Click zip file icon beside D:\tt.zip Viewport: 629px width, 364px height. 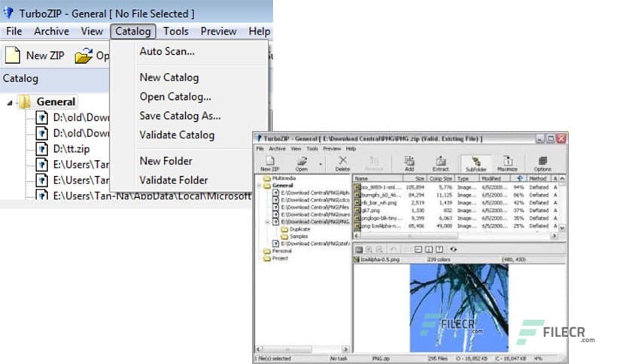click(41, 149)
